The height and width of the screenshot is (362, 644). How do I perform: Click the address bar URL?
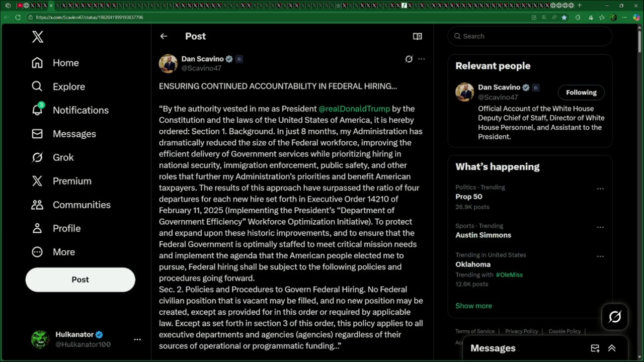[90, 17]
